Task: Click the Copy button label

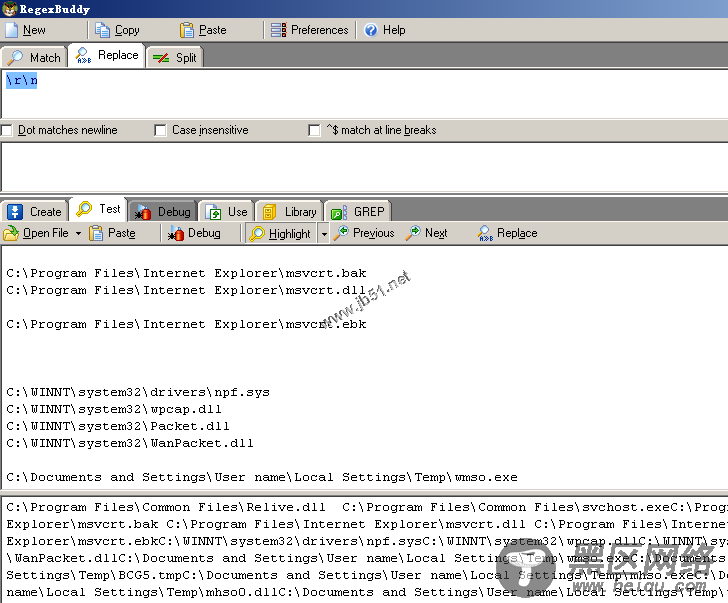Action: click(x=127, y=30)
